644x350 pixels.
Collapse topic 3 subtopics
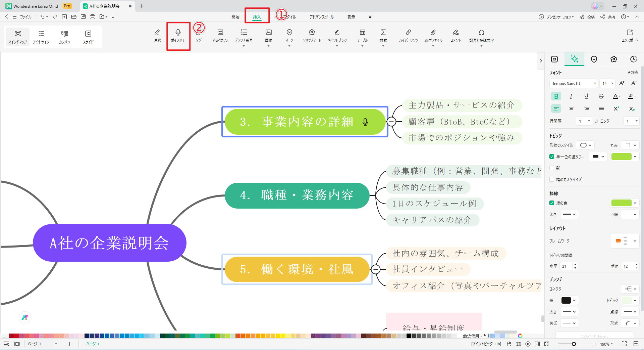[391, 122]
